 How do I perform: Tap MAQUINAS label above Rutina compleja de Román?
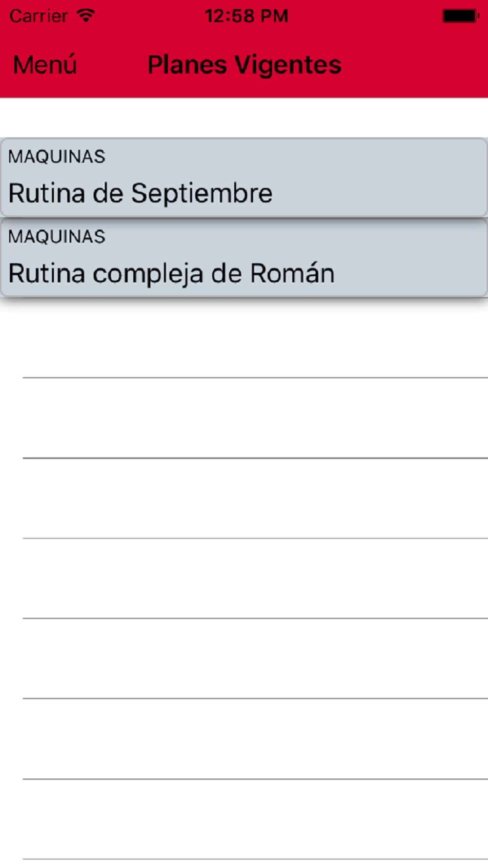coord(57,237)
